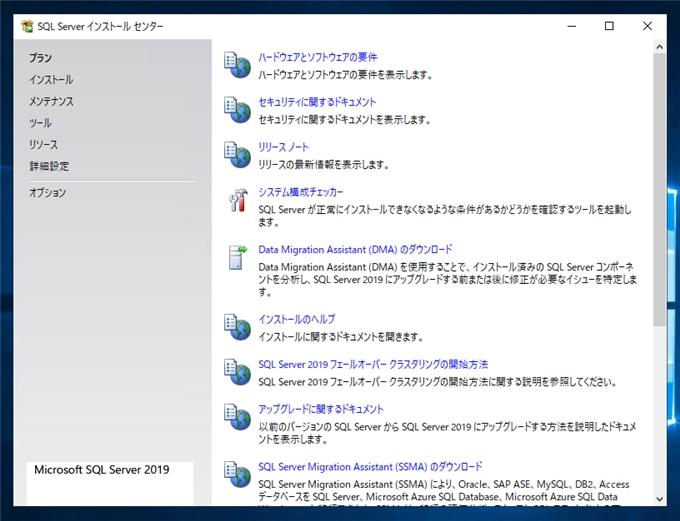The width and height of the screenshot is (680, 521).
Task: Click the icon beside セキュリティに関するドキュメント
Action: (237, 110)
